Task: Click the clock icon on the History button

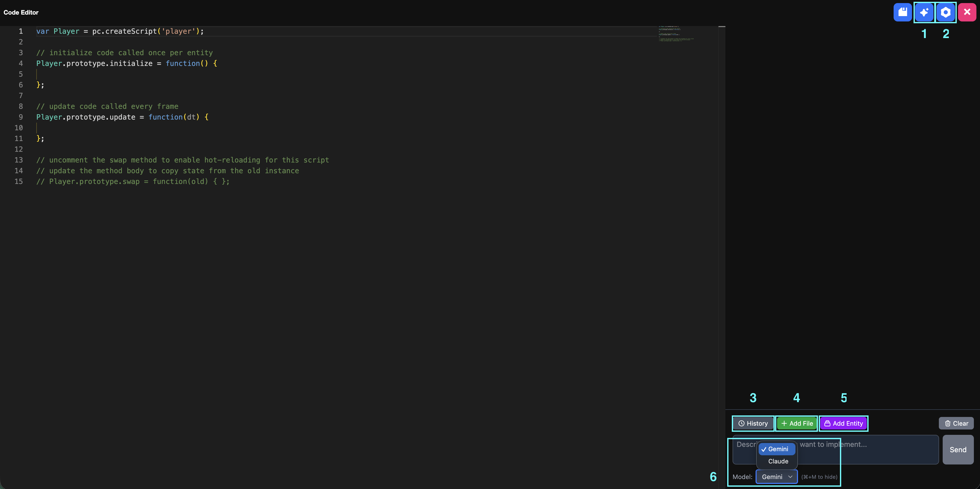Action: tap(741, 423)
